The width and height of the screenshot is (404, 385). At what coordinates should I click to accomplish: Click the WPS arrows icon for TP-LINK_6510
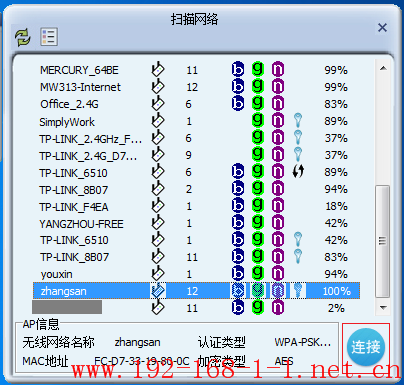coord(298,171)
